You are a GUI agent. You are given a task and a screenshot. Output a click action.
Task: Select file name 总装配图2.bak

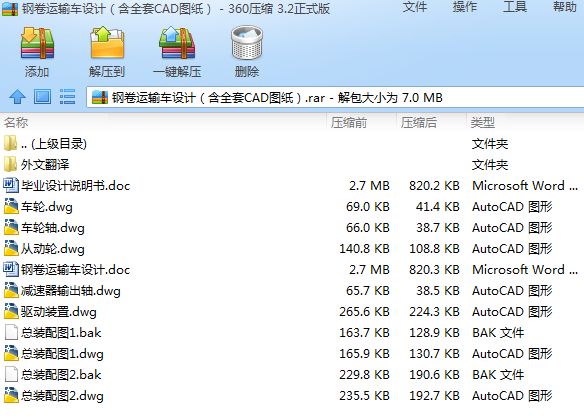coord(61,374)
